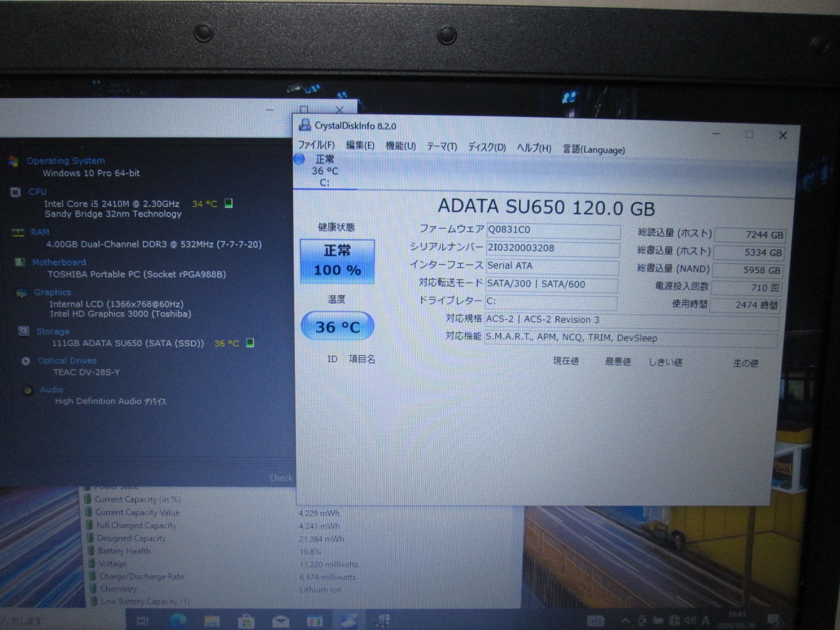
Task: Open the ファイル(F) menu
Action: [316, 145]
